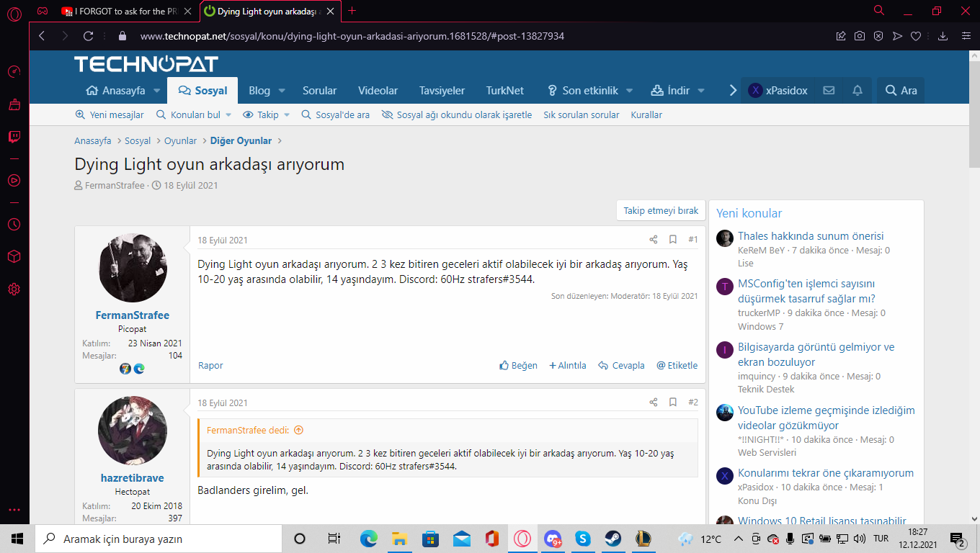Click FermanStrafee's avatar in post #1
The height and width of the screenshot is (553, 980).
click(x=133, y=268)
